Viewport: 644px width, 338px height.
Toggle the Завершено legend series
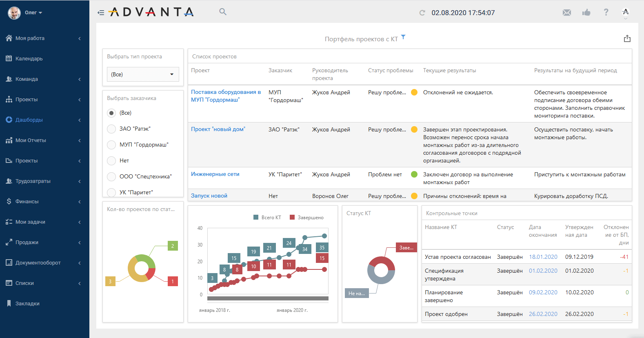(306, 218)
